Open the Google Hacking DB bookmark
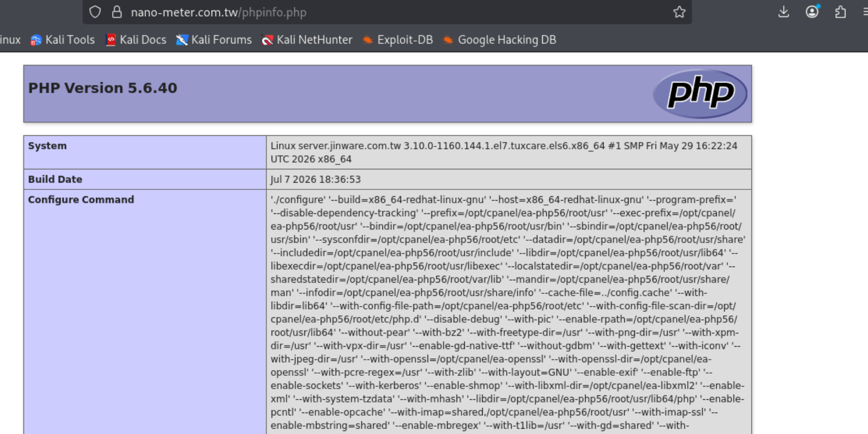 click(x=500, y=40)
